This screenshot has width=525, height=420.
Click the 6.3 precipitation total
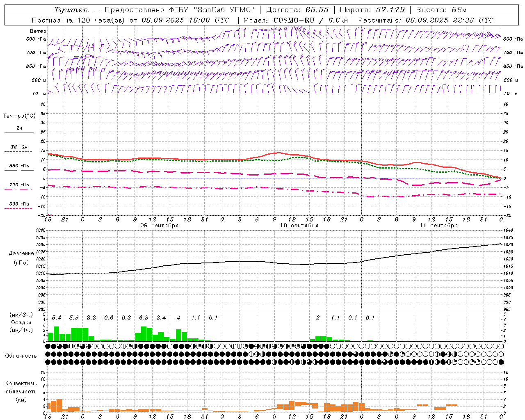click(144, 318)
